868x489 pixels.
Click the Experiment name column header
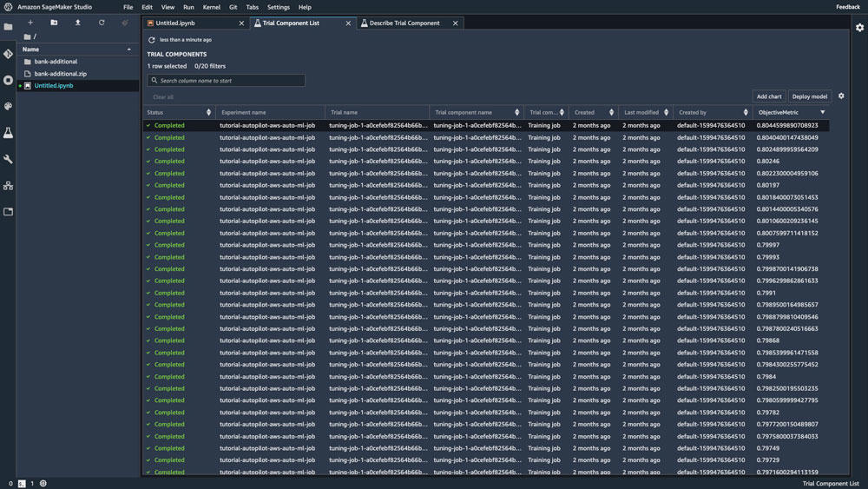coord(244,112)
